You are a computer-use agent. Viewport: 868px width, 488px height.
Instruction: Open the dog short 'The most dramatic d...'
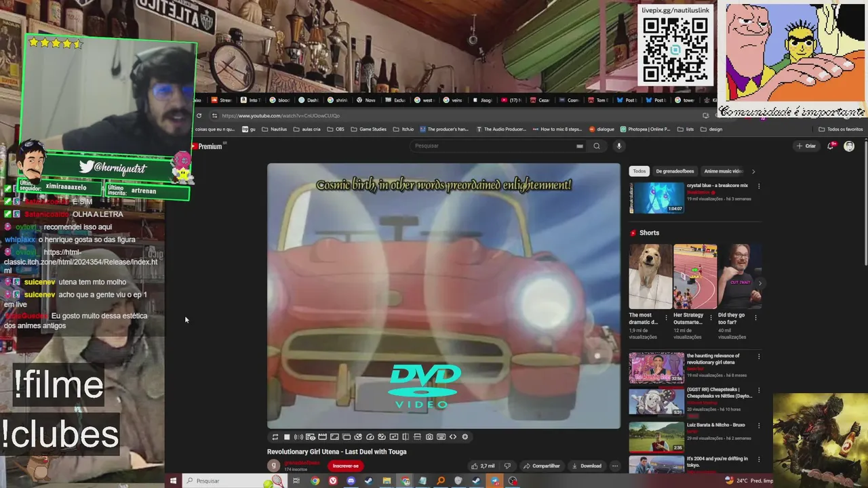(650, 277)
